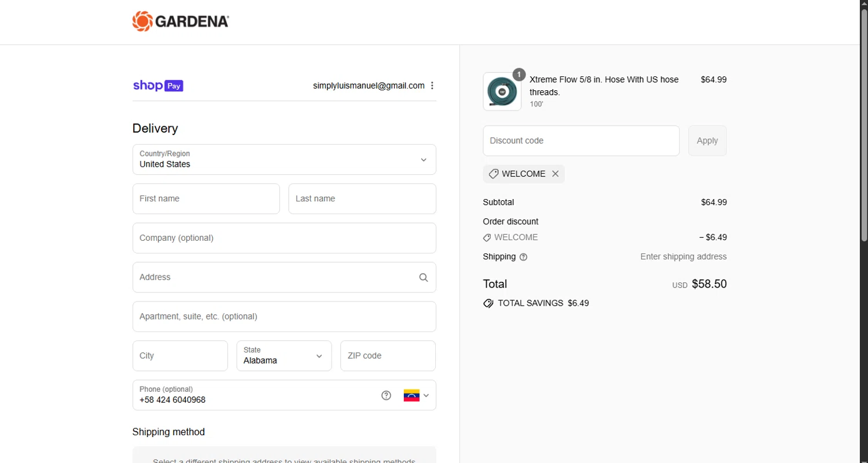The image size is (868, 463).
Task: Show phone number help question mark
Action: coord(386,395)
